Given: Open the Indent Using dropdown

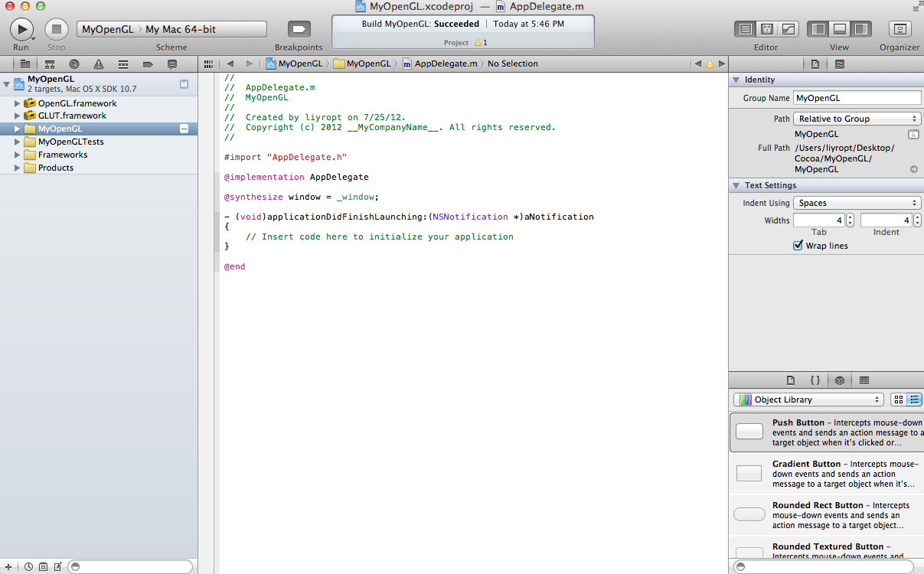Looking at the screenshot, I should coord(857,203).
